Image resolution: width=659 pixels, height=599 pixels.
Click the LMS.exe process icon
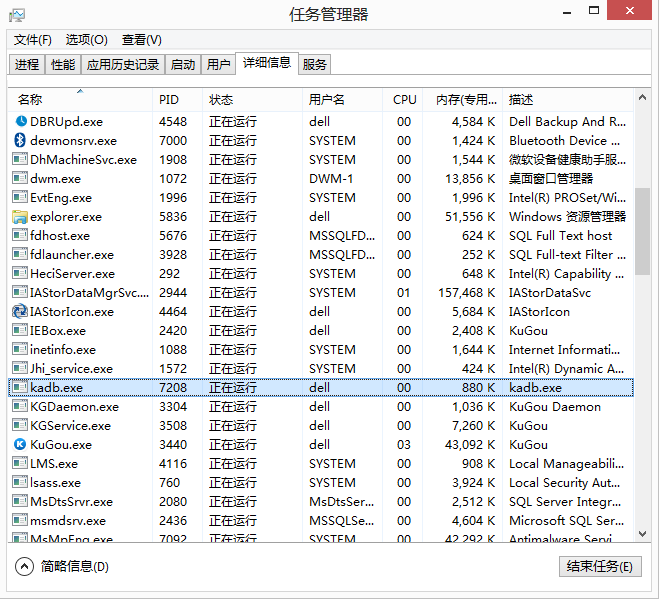(20, 463)
